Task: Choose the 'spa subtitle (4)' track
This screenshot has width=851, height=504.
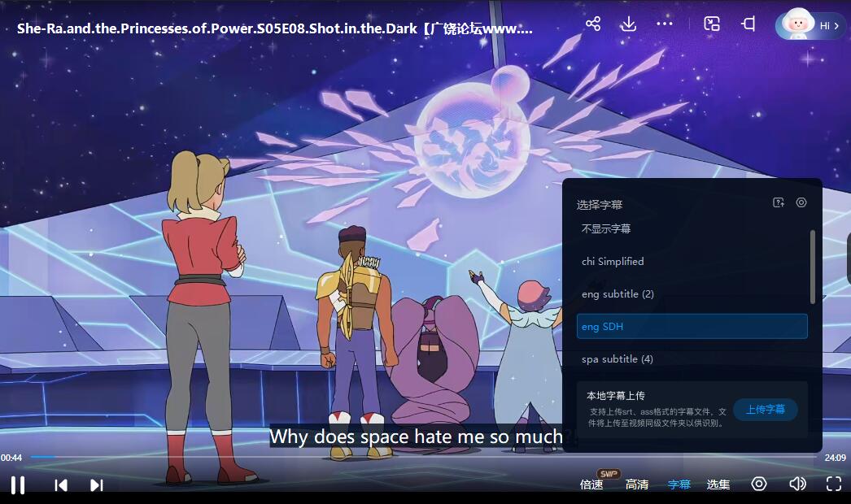Action: pos(692,359)
